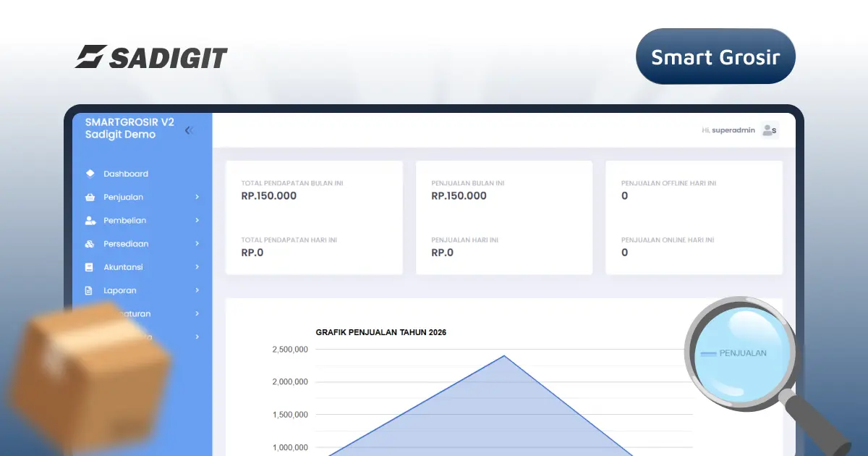Image resolution: width=868 pixels, height=456 pixels.
Task: Click the Sadigit logo
Action: [151, 57]
